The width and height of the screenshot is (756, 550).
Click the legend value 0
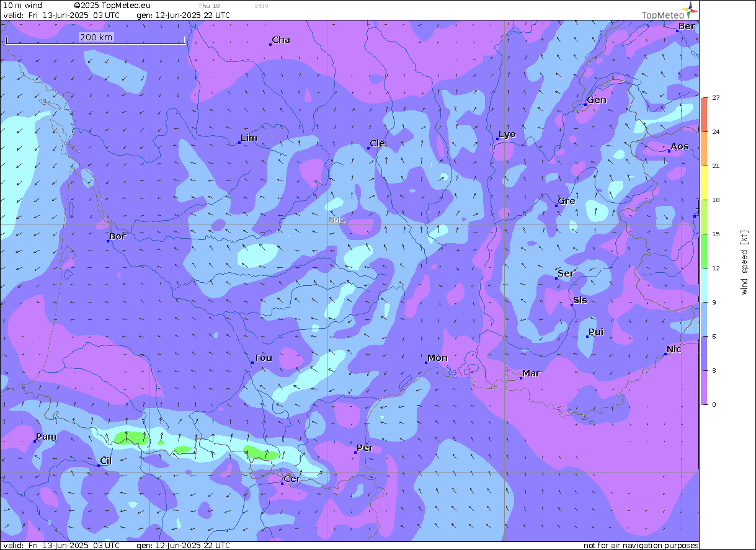714,405
